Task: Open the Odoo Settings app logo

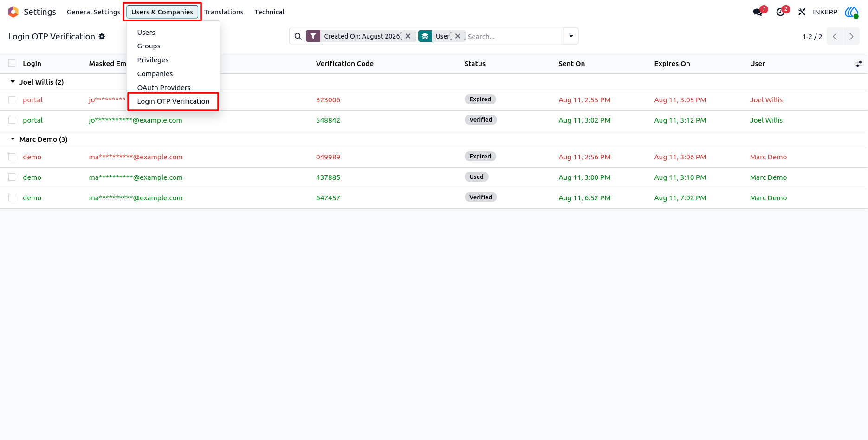Action: click(x=13, y=12)
